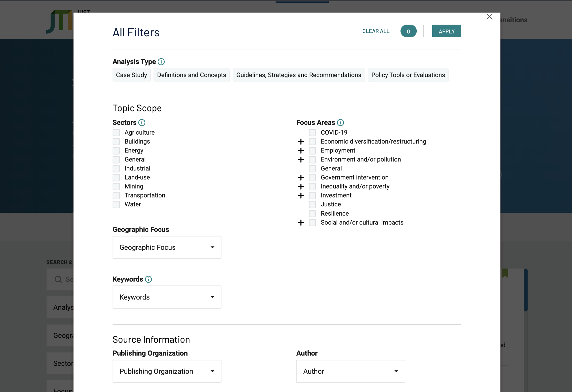Tick the COVID-19 focus area checkbox

click(x=312, y=133)
